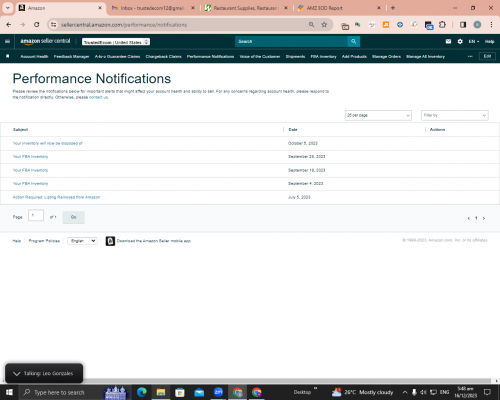Reload the page with the refresh button

[x=37, y=25]
